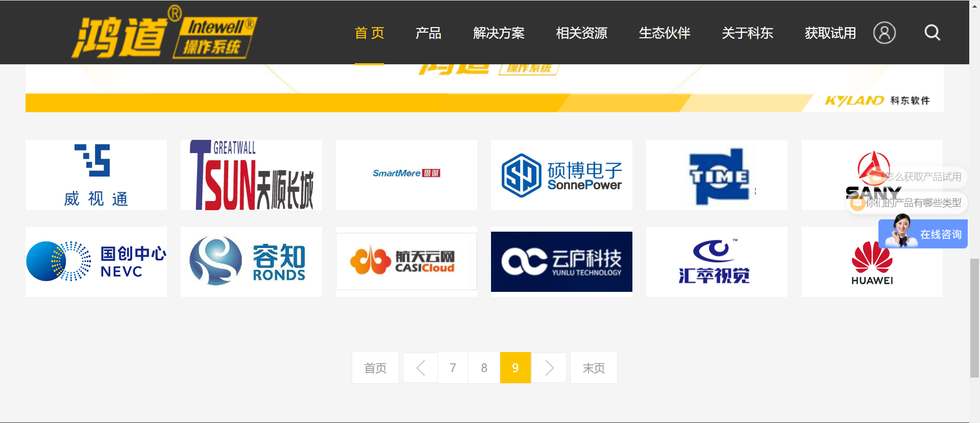The height and width of the screenshot is (423, 980).
Task: Open the Greatwall TSUN 天顺长城 logo
Action: pyautogui.click(x=251, y=175)
